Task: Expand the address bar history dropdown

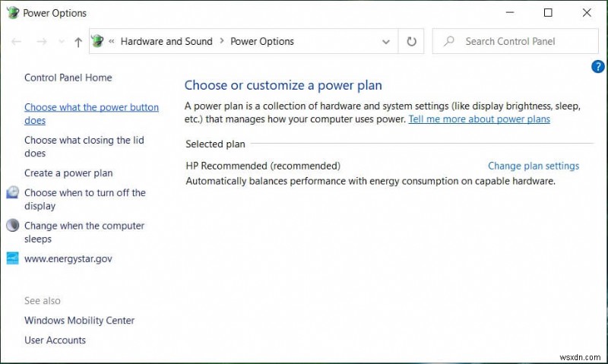Action: pos(386,42)
